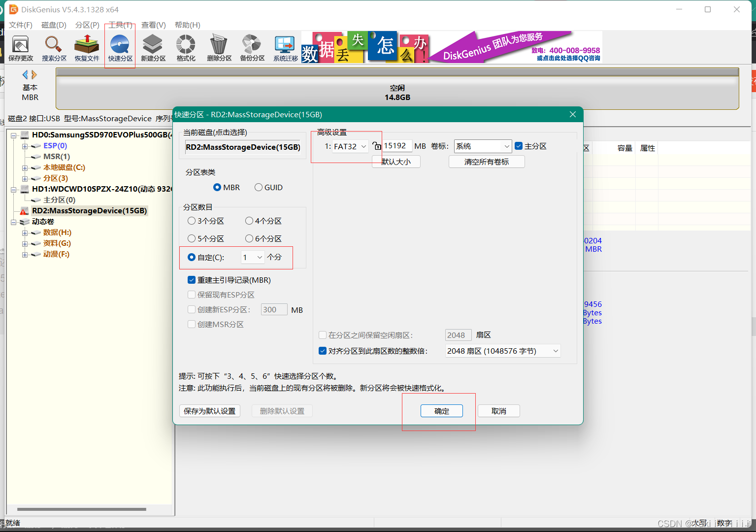Click the DiskGenius app logo in title bar

pyautogui.click(x=13, y=9)
